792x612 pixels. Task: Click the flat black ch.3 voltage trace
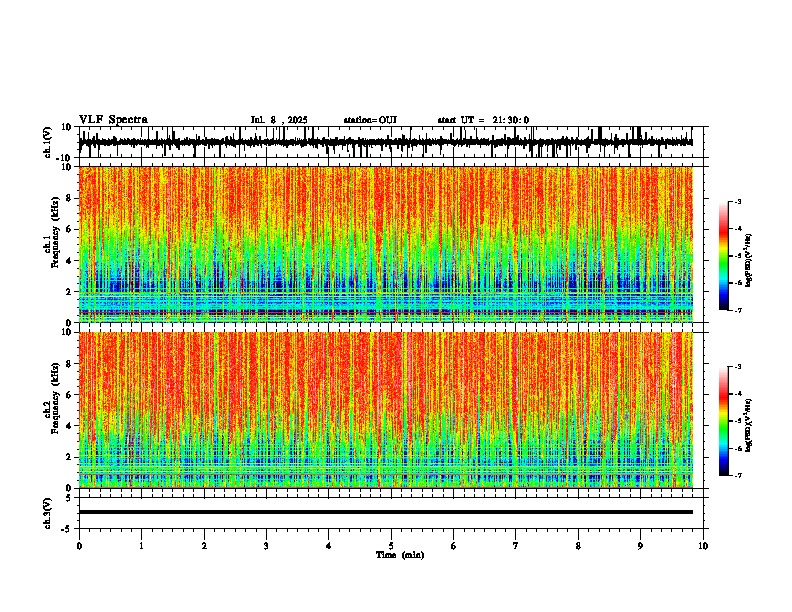click(386, 512)
